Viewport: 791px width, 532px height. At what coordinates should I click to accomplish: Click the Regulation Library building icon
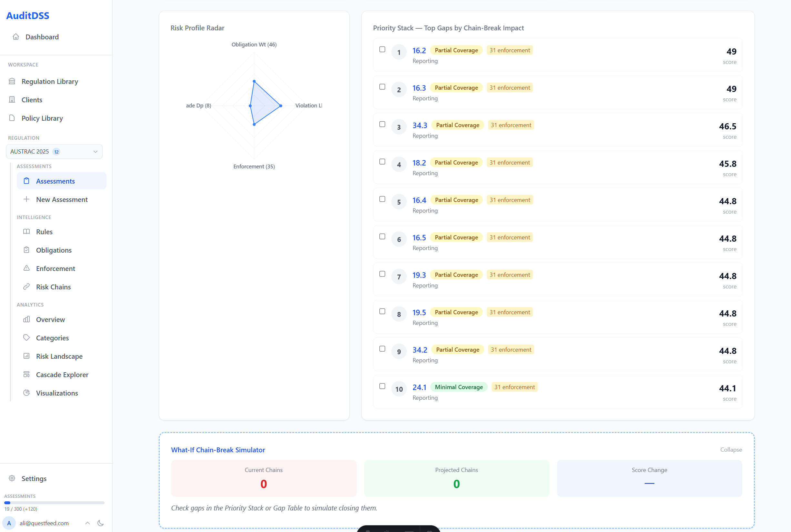(x=12, y=81)
